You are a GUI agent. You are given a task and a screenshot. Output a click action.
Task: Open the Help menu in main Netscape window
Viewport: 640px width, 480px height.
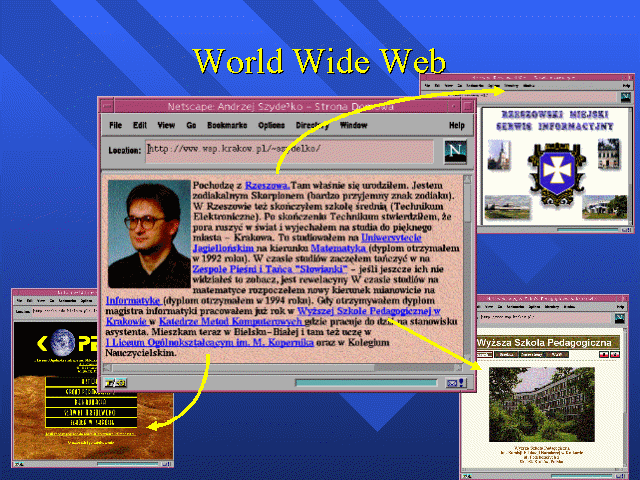(457, 125)
